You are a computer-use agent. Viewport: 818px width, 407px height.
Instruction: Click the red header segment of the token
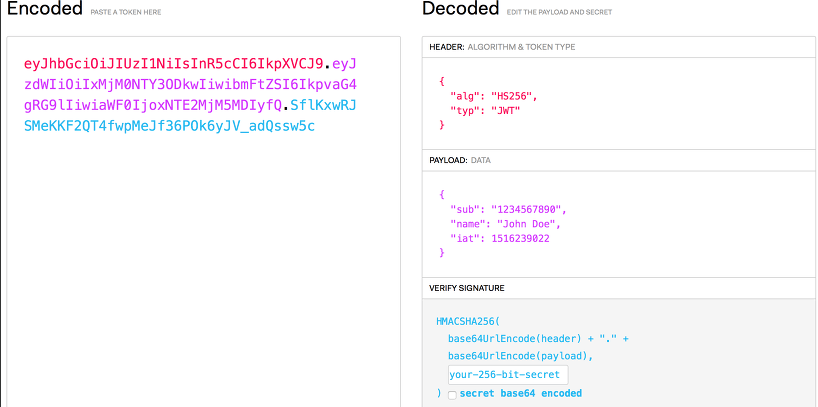(172, 64)
